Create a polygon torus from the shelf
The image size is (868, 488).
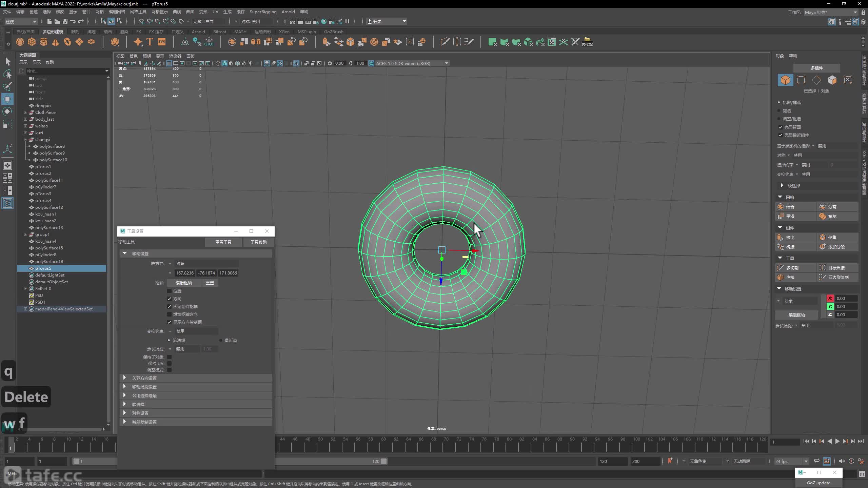(x=67, y=42)
